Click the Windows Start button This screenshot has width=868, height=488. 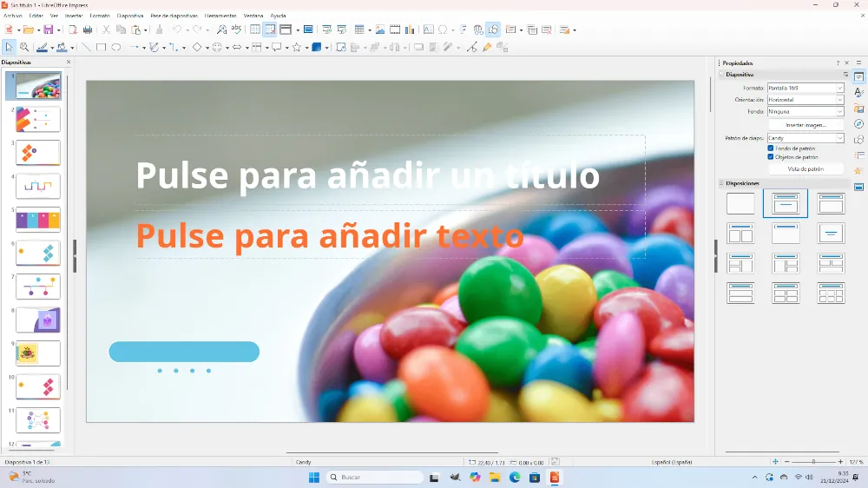point(314,477)
